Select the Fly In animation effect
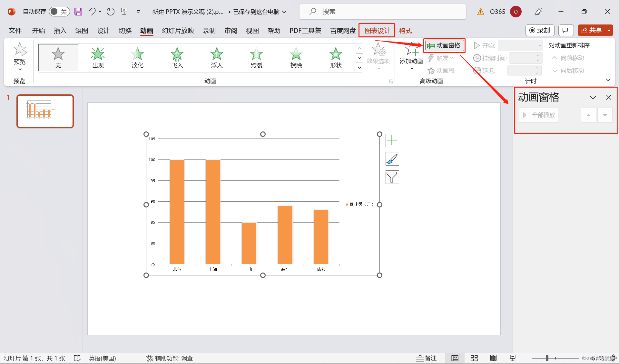The height and width of the screenshot is (364, 619). point(177,58)
